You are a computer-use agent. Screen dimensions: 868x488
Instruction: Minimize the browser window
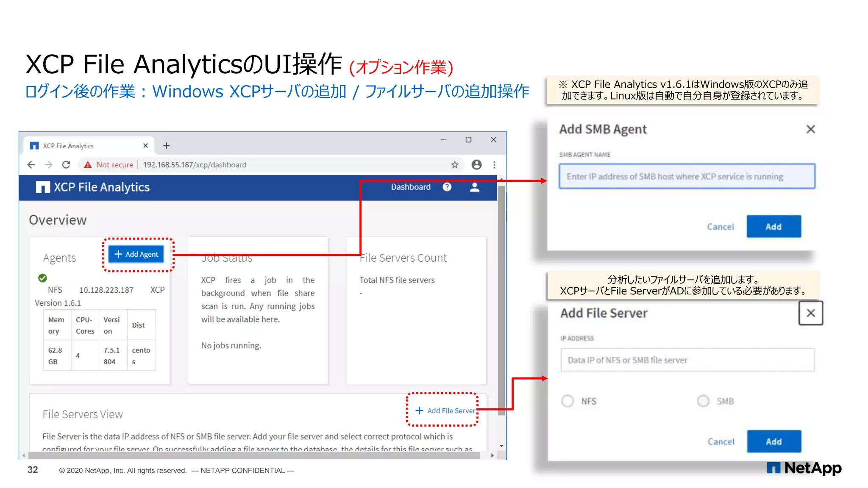(x=443, y=140)
